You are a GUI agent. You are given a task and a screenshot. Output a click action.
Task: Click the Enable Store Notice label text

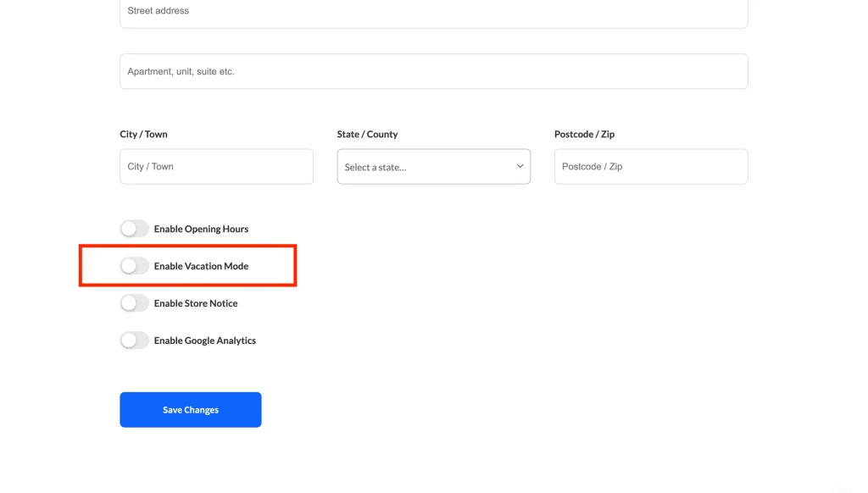click(196, 303)
